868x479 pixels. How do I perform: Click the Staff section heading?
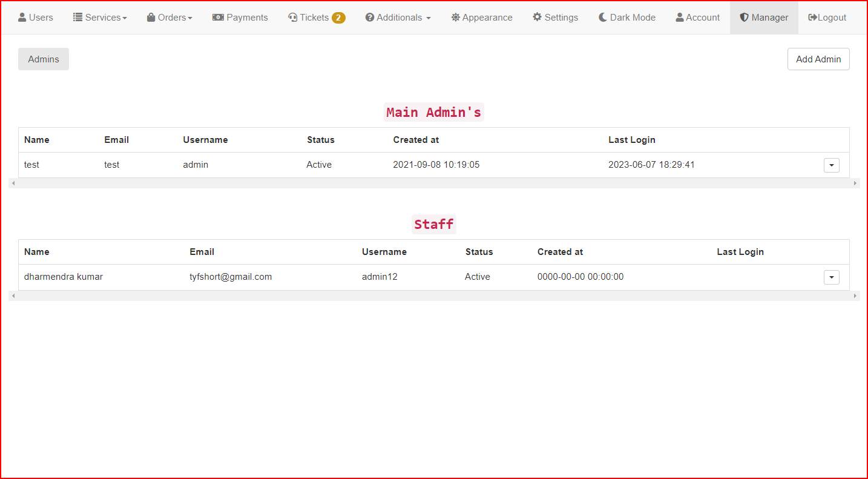click(433, 224)
